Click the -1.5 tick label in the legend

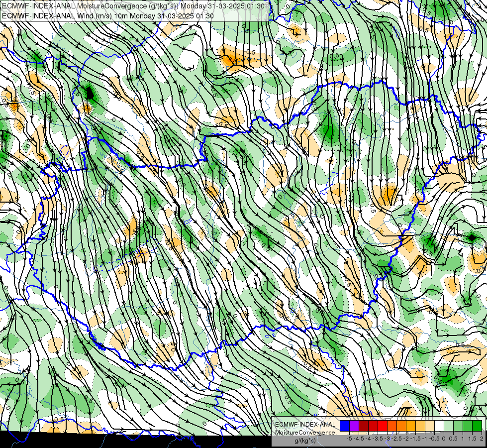(415, 439)
